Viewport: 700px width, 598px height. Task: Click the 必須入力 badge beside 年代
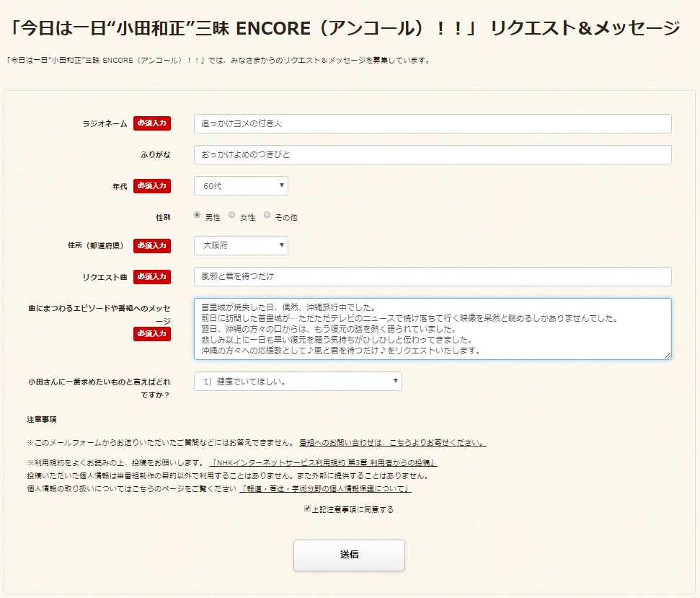click(x=152, y=186)
